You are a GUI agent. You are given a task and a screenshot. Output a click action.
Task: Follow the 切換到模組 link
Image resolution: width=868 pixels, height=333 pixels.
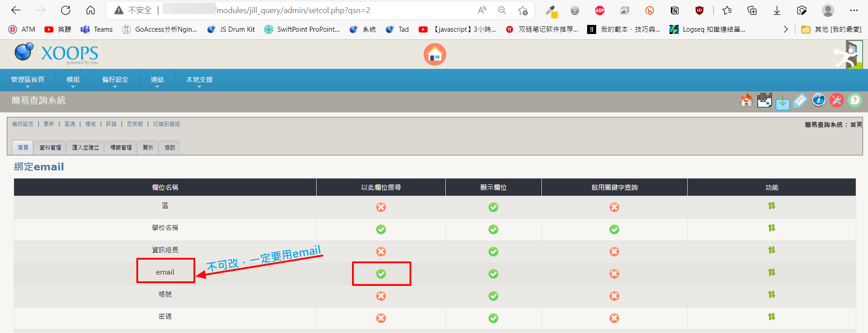166,124
